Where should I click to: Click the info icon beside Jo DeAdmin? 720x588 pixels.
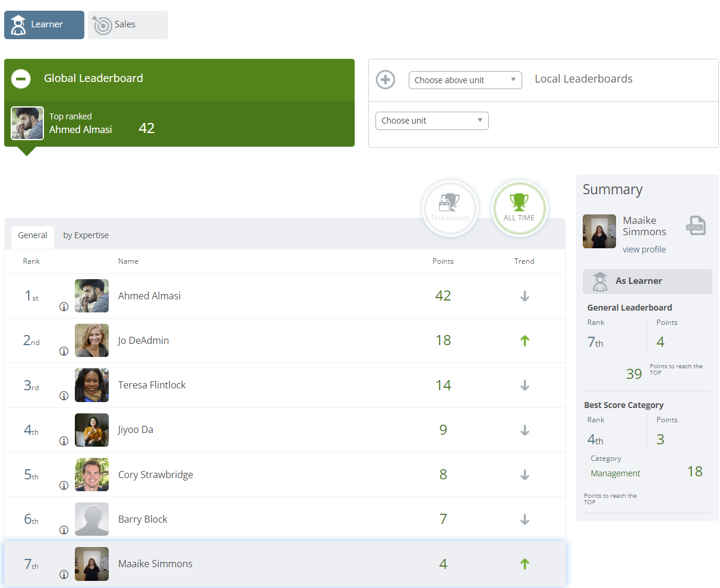tap(63, 351)
